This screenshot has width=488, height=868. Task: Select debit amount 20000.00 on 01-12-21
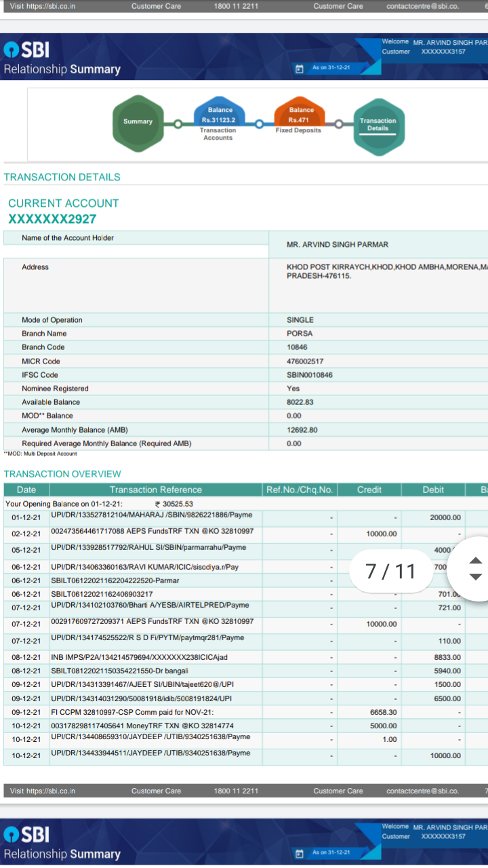tap(445, 518)
